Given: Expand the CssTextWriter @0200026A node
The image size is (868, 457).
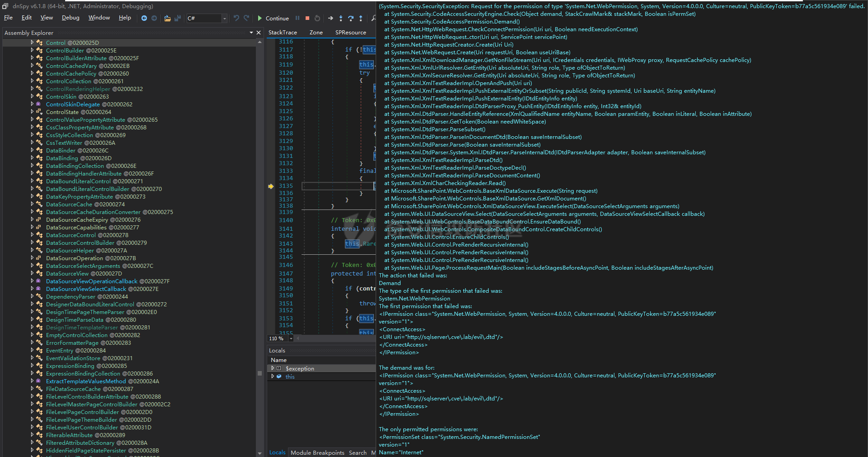Looking at the screenshot, I should tap(32, 143).
